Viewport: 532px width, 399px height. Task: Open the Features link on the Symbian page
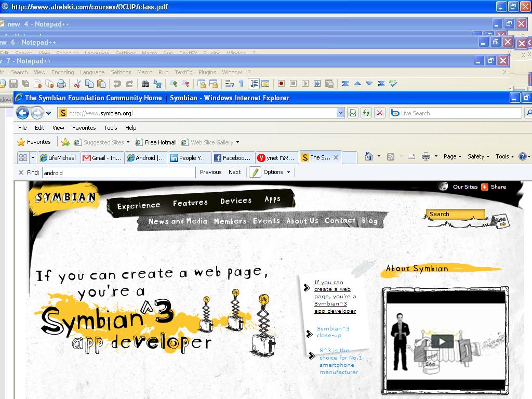190,203
